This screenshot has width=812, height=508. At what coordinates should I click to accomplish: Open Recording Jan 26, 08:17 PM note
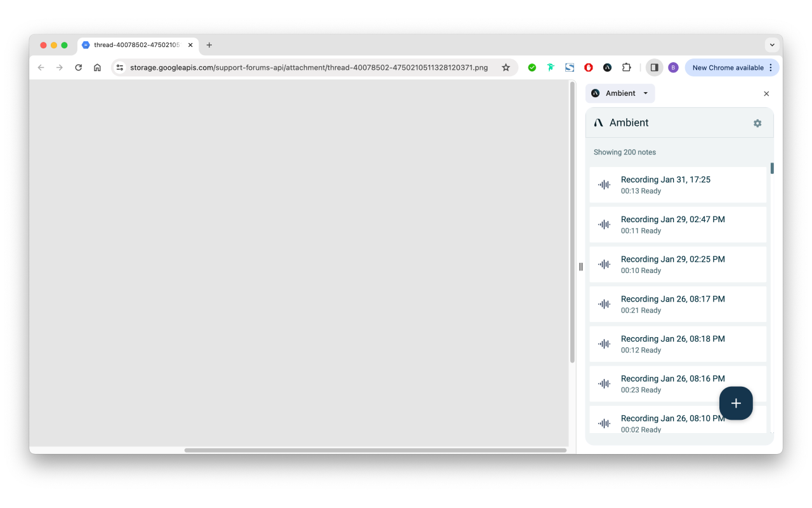click(678, 304)
